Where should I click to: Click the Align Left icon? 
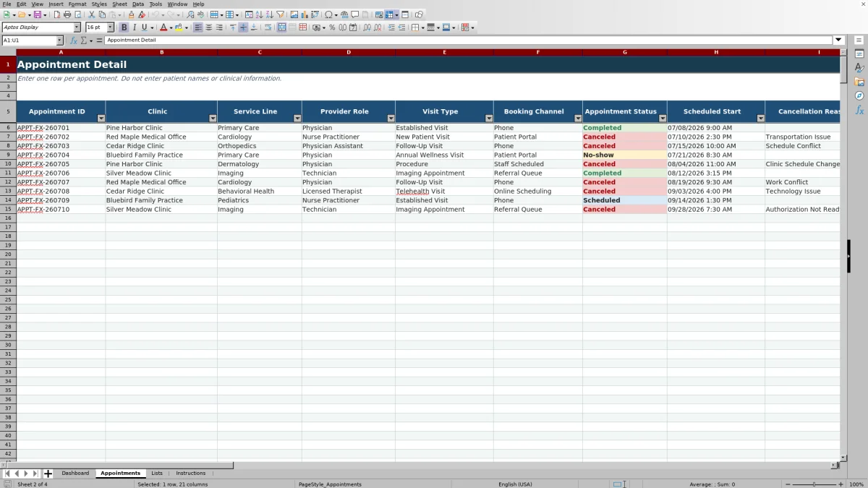(x=198, y=27)
